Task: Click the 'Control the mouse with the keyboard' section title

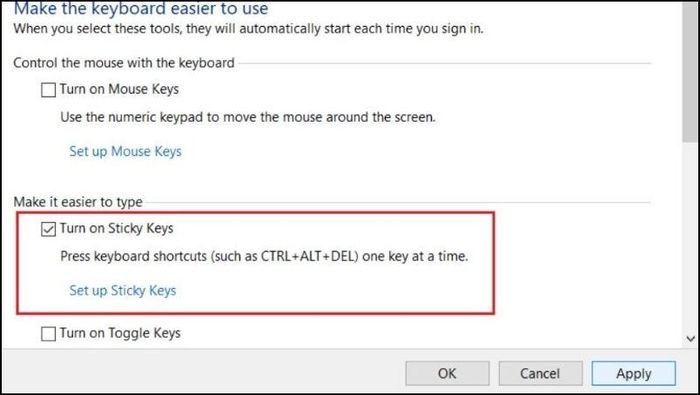Action: point(124,62)
